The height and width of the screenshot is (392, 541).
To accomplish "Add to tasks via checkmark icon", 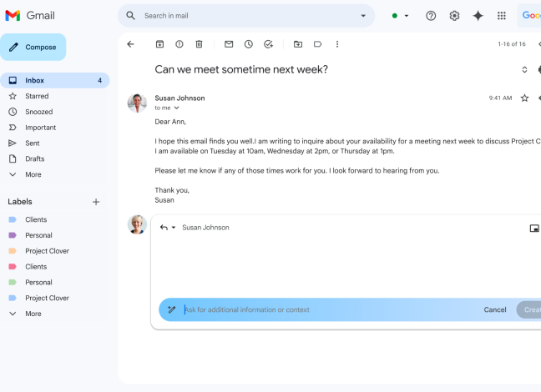I will pos(269,44).
